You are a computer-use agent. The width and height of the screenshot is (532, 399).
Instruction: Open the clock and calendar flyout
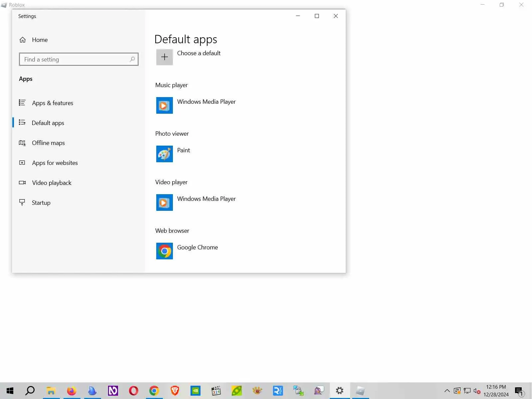click(x=496, y=391)
